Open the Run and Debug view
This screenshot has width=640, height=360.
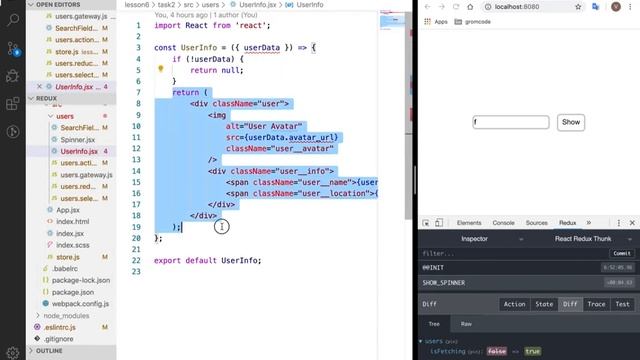pyautogui.click(x=13, y=76)
